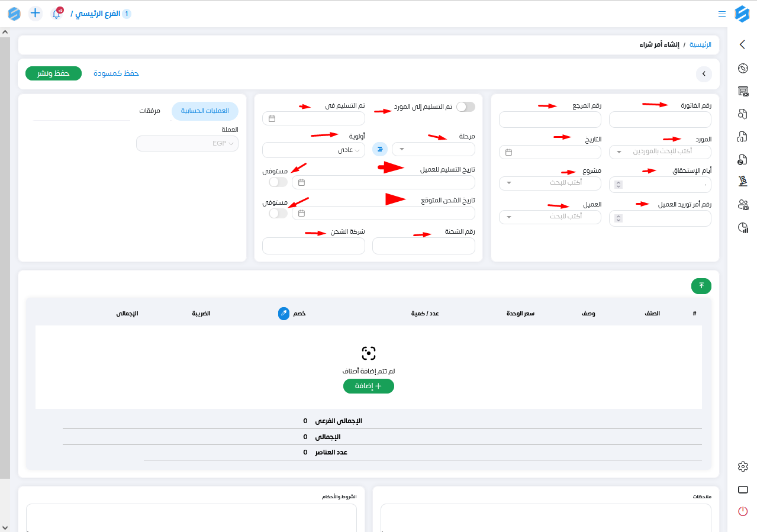Click the حفظ كمسودة link
This screenshot has width=757, height=532.
pos(116,73)
